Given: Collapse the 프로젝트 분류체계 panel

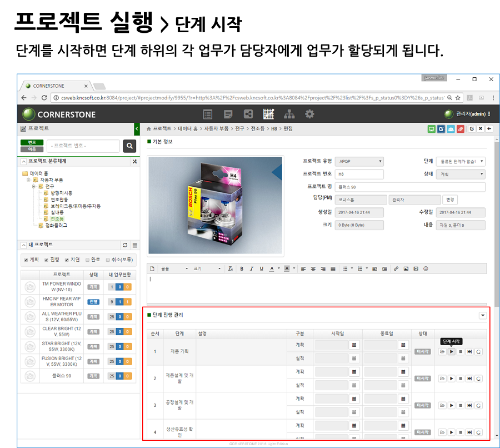Looking at the screenshot, I should [x=23, y=161].
